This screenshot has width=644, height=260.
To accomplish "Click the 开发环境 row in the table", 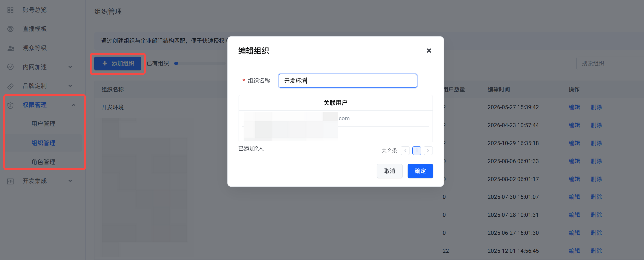I will 369,107.
